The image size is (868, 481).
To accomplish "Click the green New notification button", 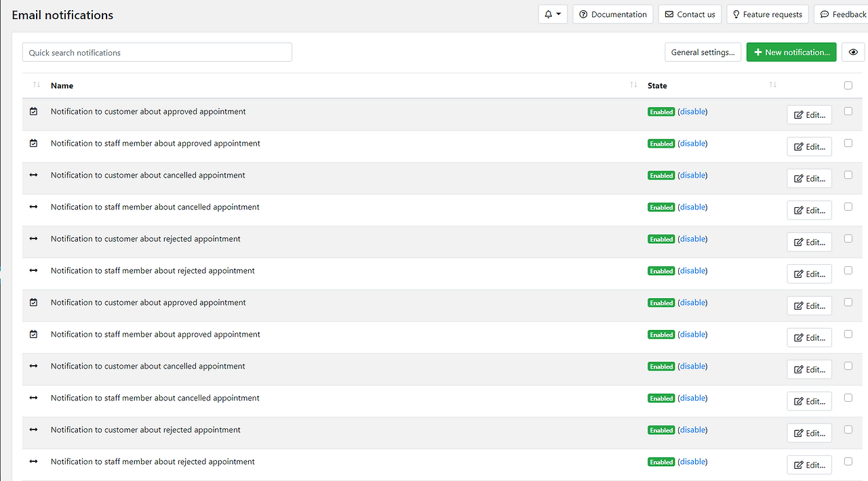I will [x=791, y=52].
